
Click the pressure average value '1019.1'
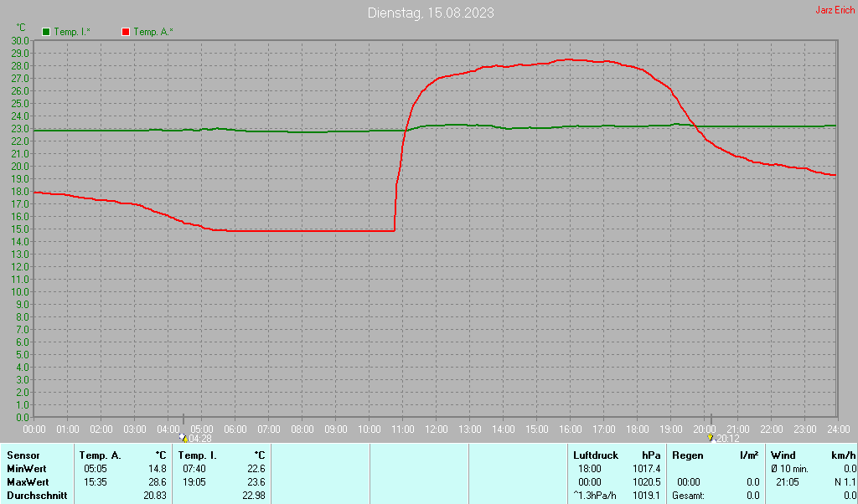(647, 496)
